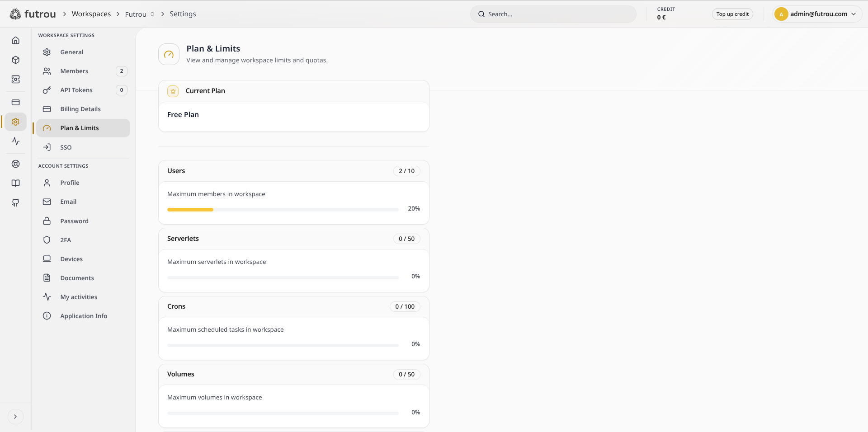Open Billing Details page
Image resolution: width=868 pixels, height=432 pixels.
point(83,109)
